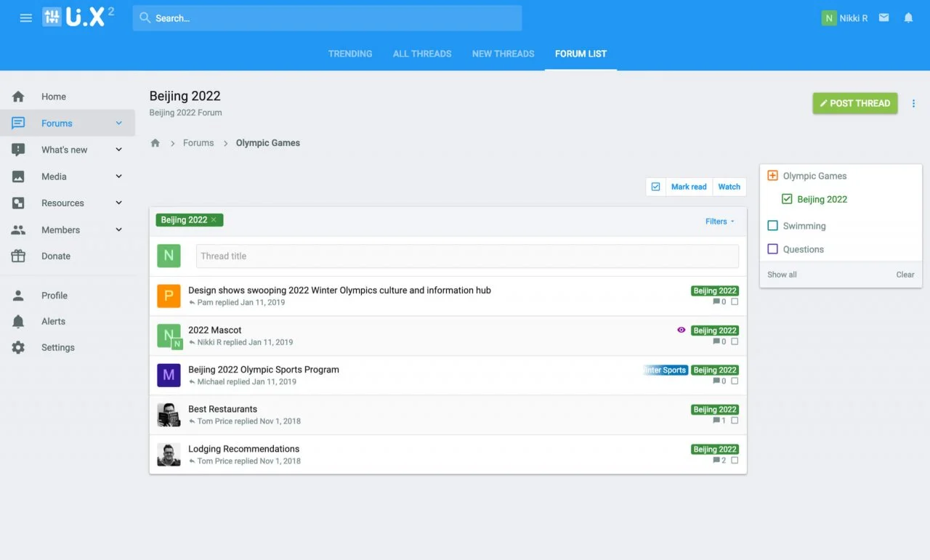Check the Swimming filter checkbox
Viewport: 930px width, 560px height.
click(x=772, y=226)
